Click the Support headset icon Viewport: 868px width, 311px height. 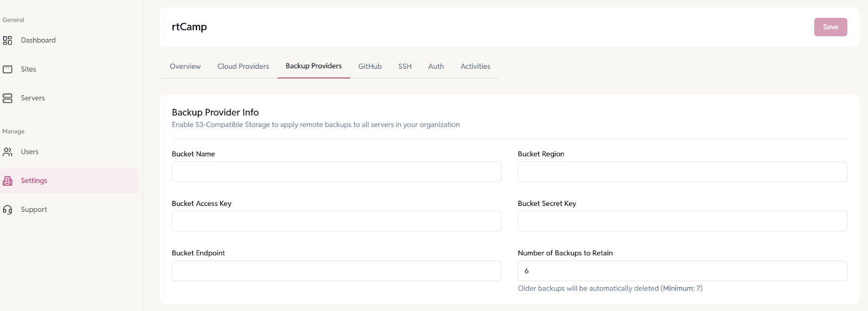(8, 210)
